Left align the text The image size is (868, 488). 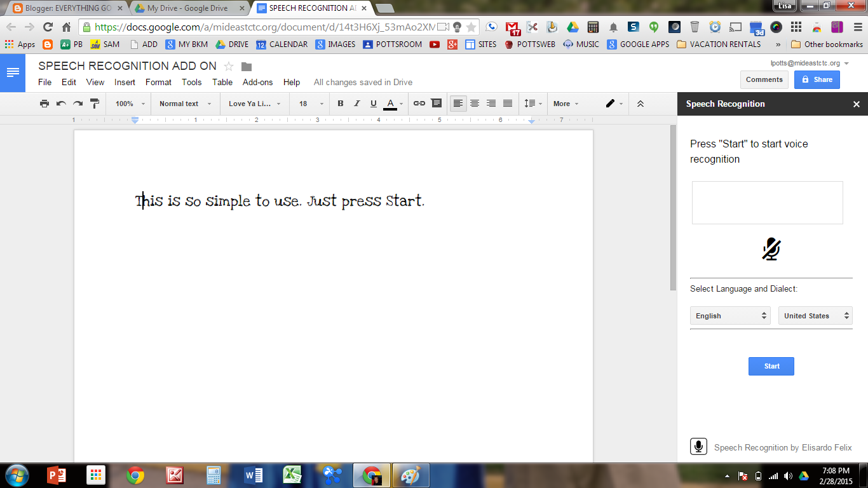[x=458, y=104]
